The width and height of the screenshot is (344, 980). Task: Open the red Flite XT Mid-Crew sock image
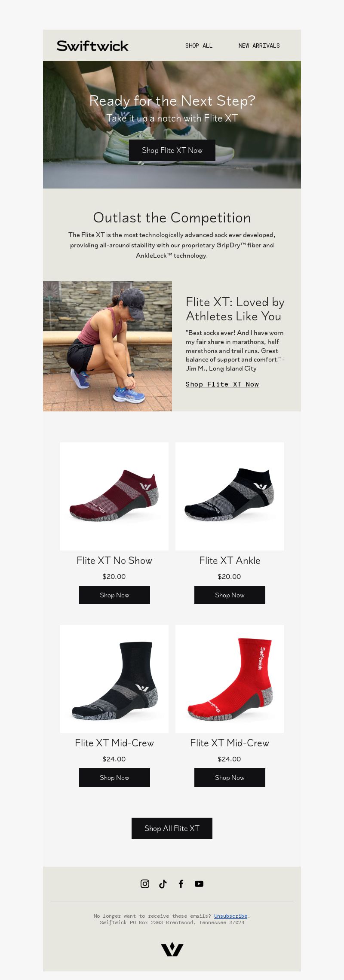point(230,679)
